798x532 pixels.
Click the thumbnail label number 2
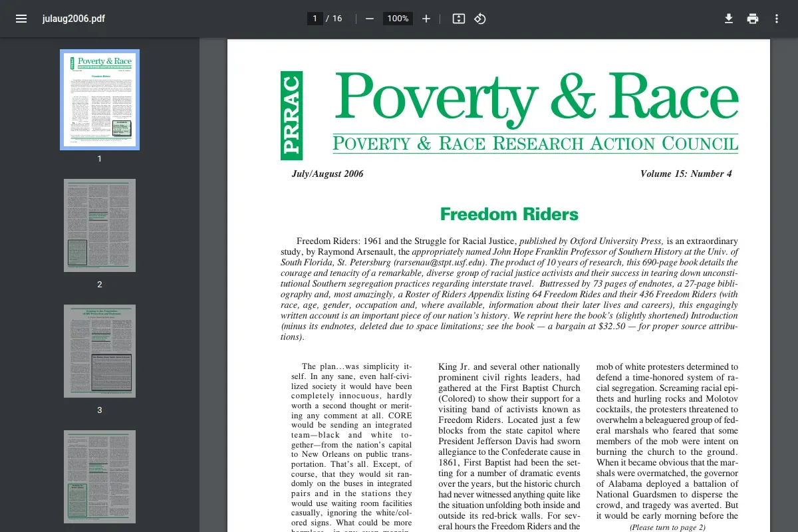coord(100,285)
